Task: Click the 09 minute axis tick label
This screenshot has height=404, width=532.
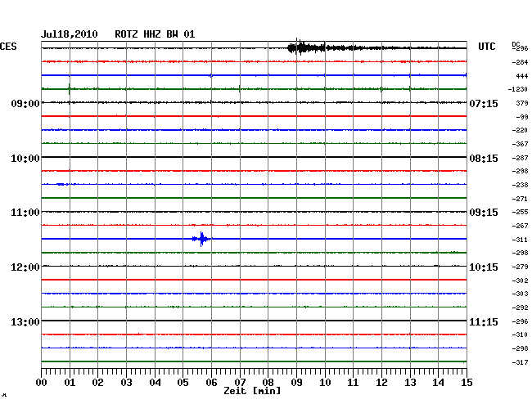Action: point(296,383)
